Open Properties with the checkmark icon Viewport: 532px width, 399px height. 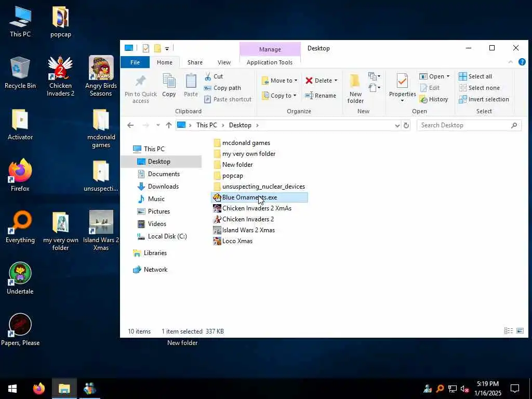coord(402,82)
